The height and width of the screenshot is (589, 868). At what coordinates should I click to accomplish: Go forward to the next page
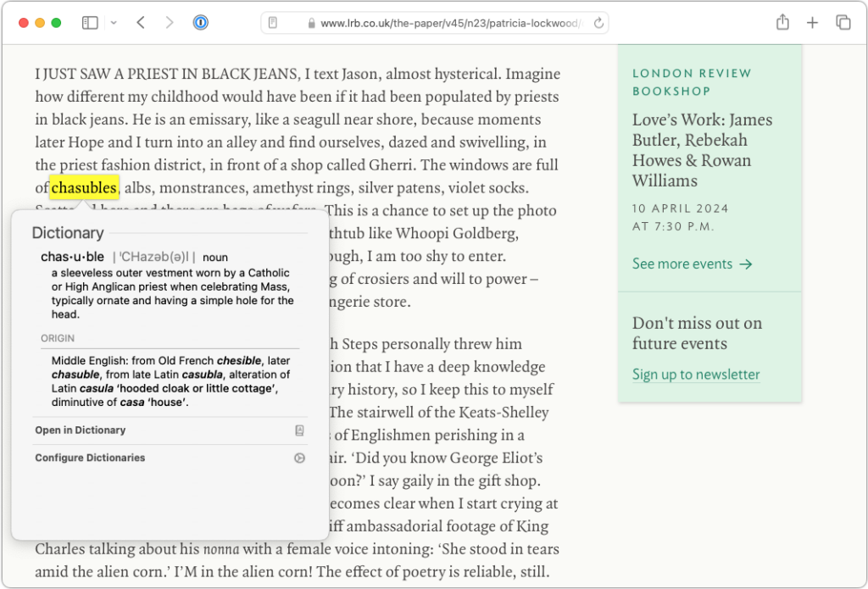click(x=170, y=23)
